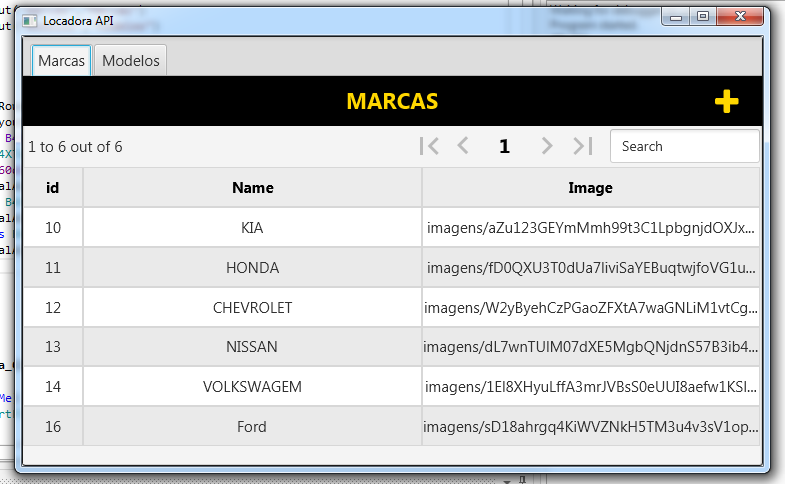Image resolution: width=785 pixels, height=484 pixels.
Task: Go to first page of table
Action: pyautogui.click(x=430, y=146)
